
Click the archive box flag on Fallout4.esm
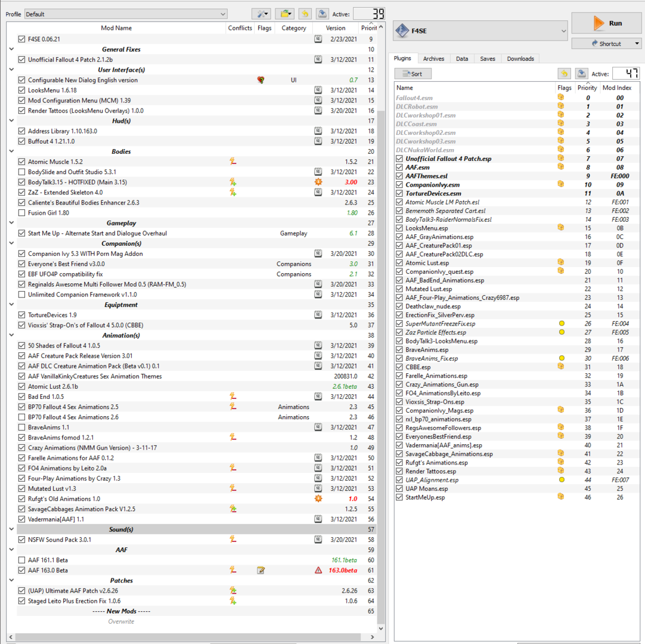click(x=561, y=98)
